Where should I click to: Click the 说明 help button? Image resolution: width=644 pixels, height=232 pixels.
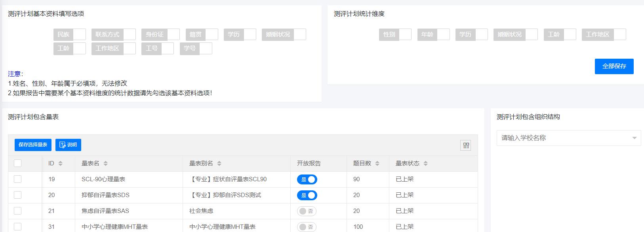click(68, 145)
